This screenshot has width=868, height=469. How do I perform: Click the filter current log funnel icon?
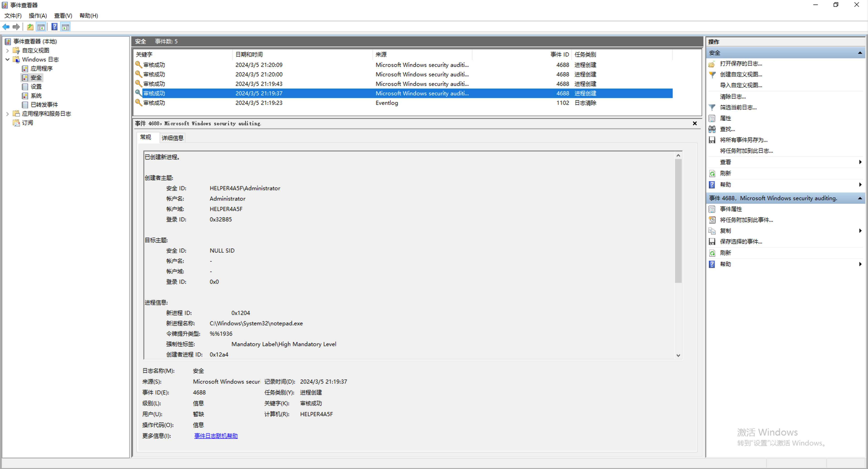712,107
